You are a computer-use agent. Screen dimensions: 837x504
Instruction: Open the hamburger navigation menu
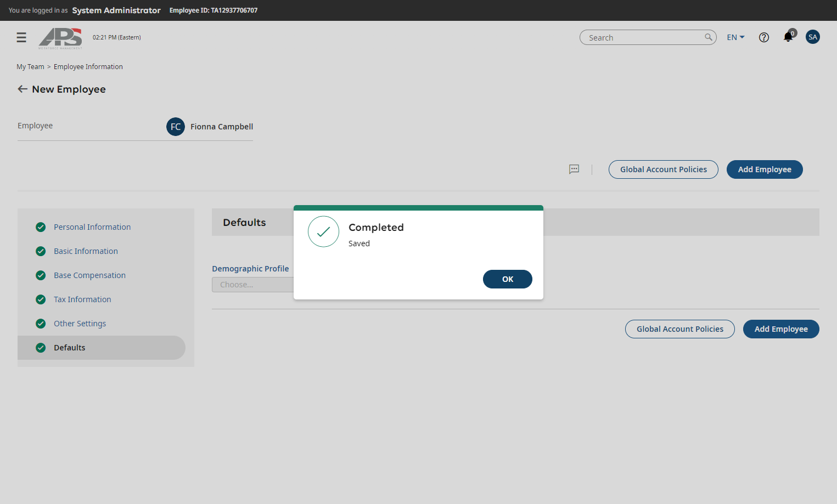point(21,37)
